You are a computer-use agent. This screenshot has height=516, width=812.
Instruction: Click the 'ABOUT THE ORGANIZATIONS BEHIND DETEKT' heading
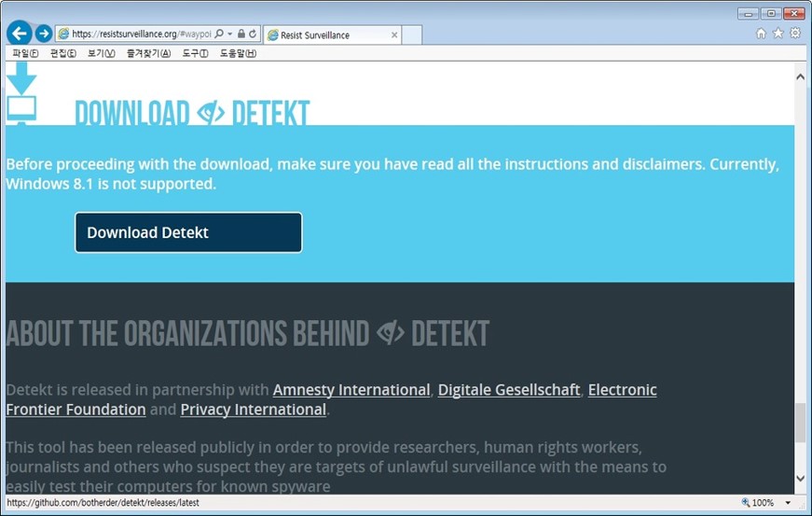click(248, 333)
